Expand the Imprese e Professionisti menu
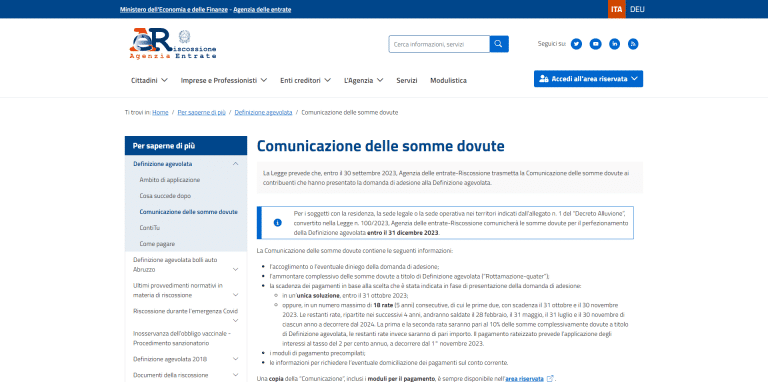The width and height of the screenshot is (768, 382). pyautogui.click(x=224, y=80)
